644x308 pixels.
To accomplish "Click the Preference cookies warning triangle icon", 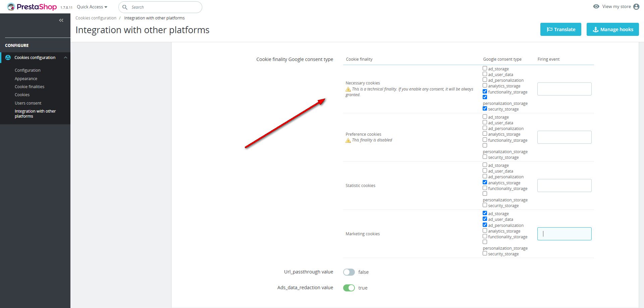I will (348, 140).
